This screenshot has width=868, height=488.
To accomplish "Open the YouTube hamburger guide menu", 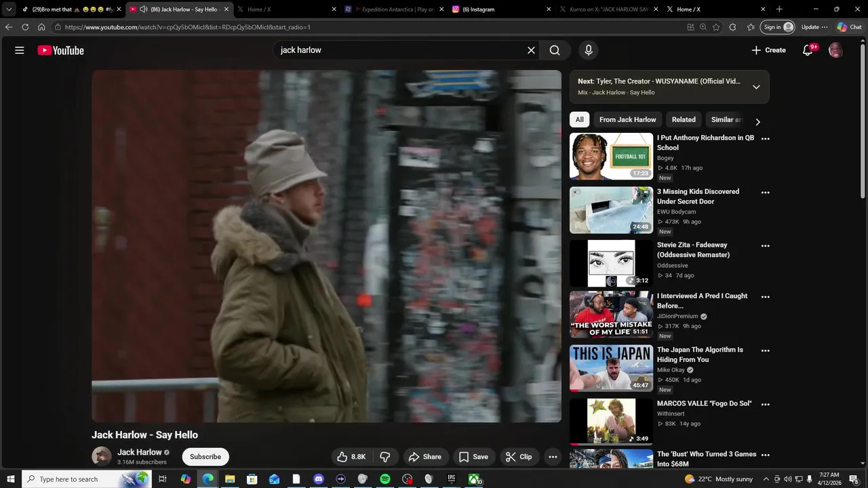I will click(x=20, y=50).
